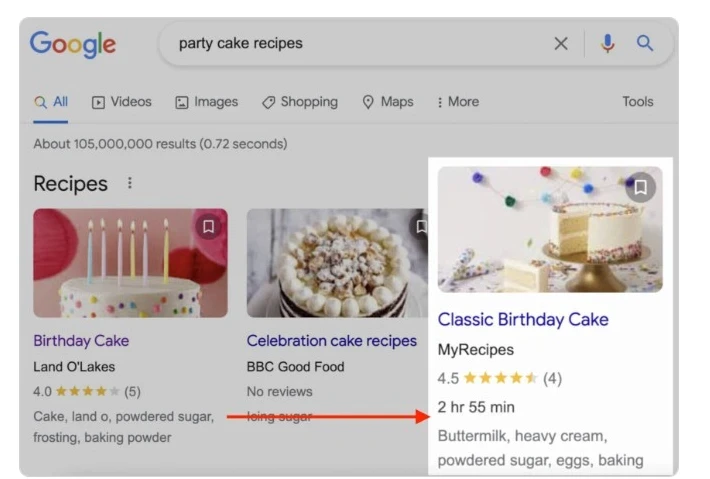Viewport: 710px width, 479px height.
Task: Switch to the Videos tab
Action: pyautogui.click(x=122, y=102)
